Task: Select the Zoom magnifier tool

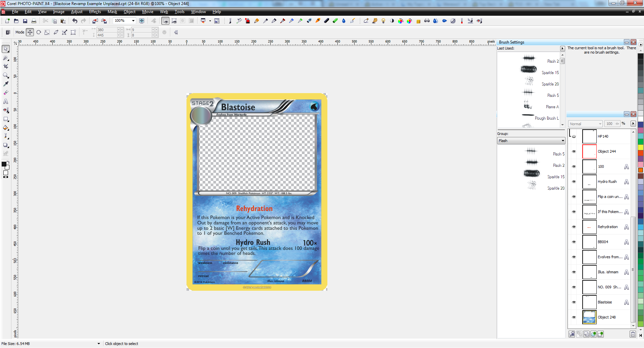Action: coord(6,75)
